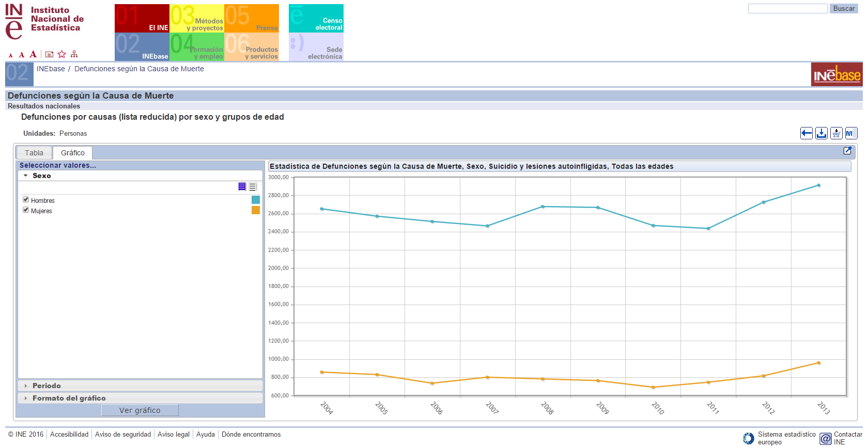Click the Seleccionar valores... heading
Image resolution: width=868 pixels, height=447 pixels.
click(58, 165)
